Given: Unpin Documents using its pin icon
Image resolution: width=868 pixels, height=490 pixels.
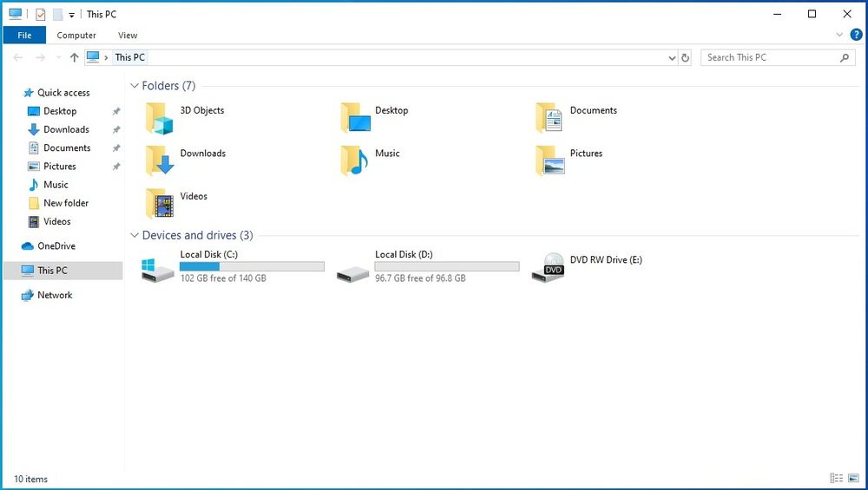Looking at the screenshot, I should pos(116,148).
